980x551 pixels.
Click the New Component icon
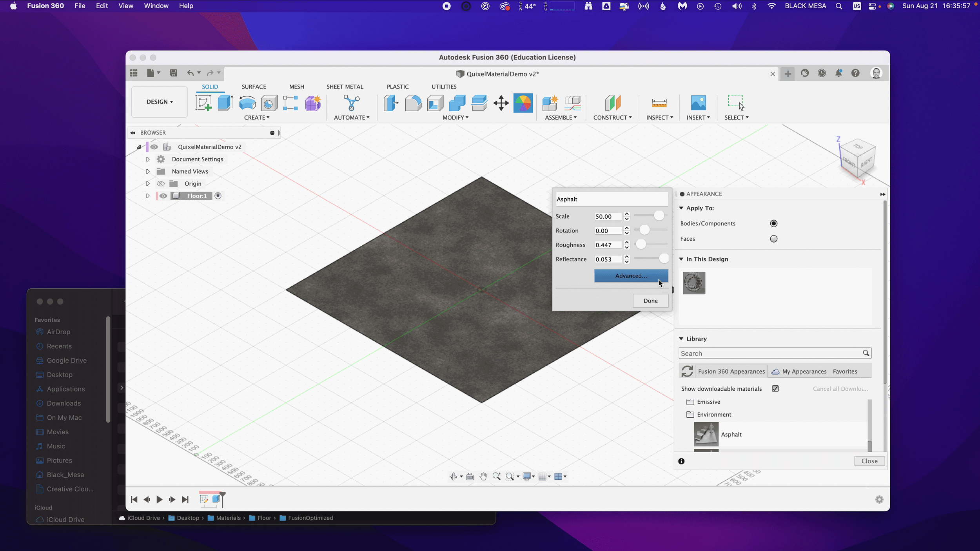click(x=550, y=103)
